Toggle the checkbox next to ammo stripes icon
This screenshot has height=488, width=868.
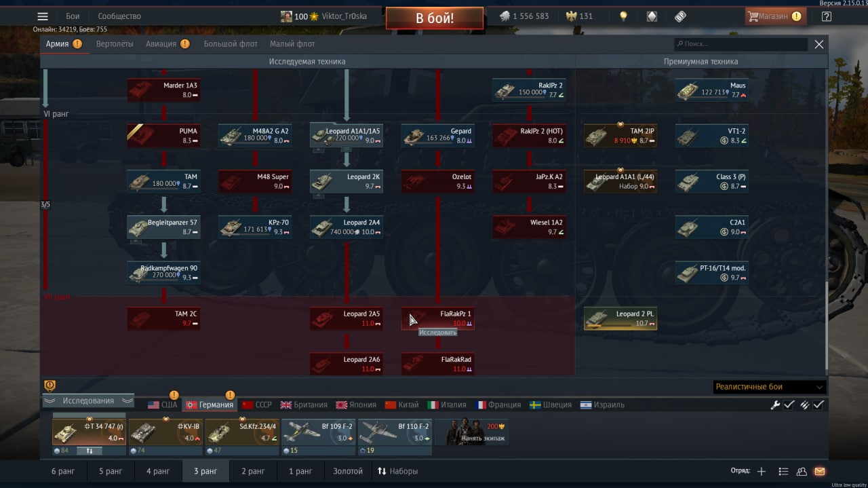pyautogui.click(x=818, y=405)
